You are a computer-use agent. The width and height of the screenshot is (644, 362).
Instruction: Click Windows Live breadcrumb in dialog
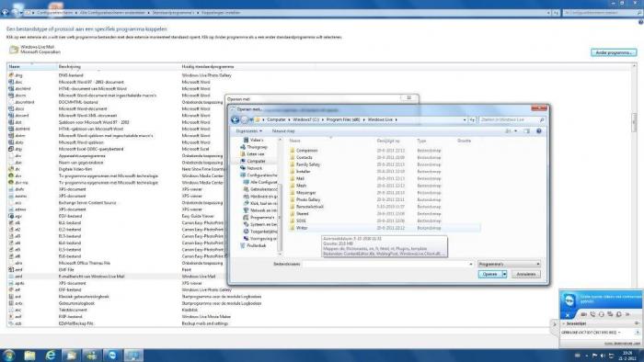pyautogui.click(x=380, y=119)
